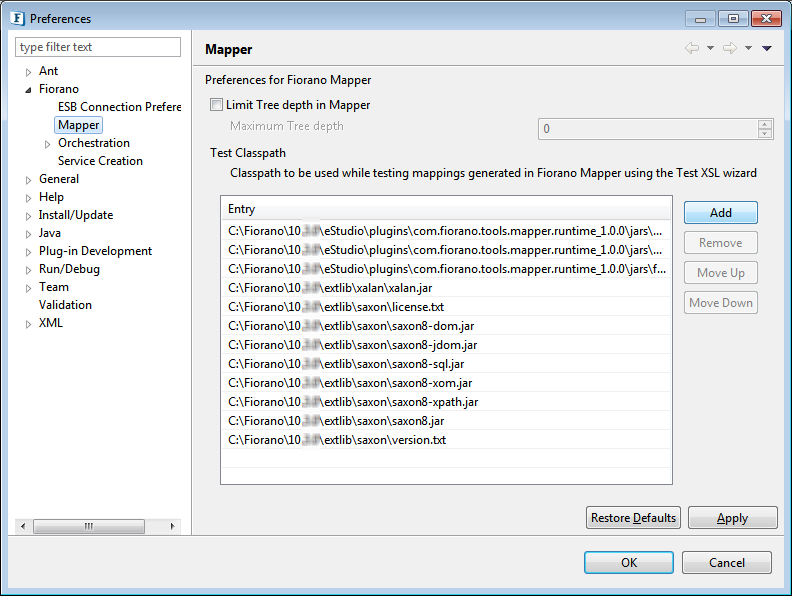
Task: Expand the Orchestration tree node
Action: 47,144
